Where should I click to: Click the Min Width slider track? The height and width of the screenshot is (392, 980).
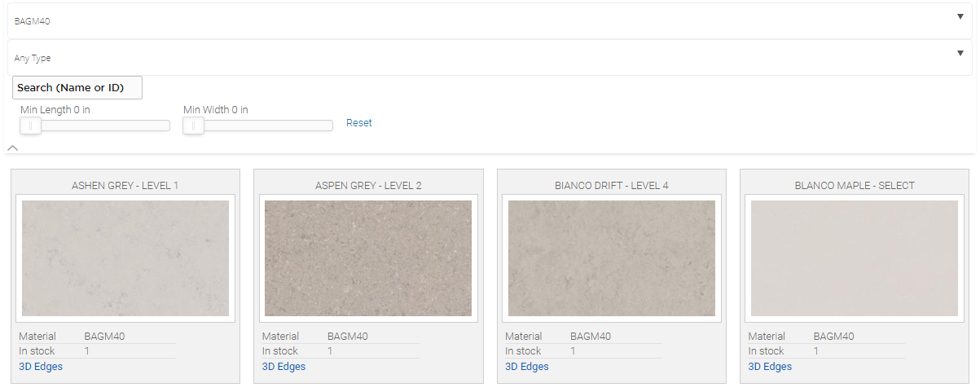[x=269, y=126]
